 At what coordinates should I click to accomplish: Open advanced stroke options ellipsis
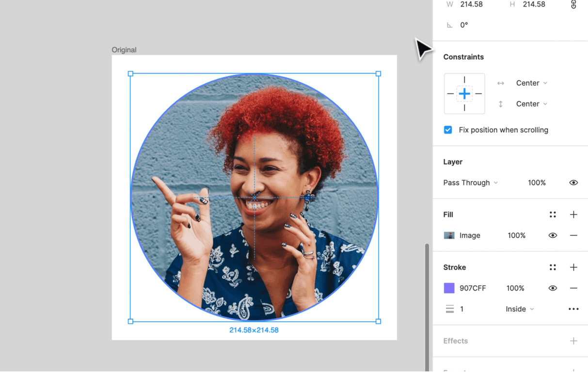click(573, 309)
